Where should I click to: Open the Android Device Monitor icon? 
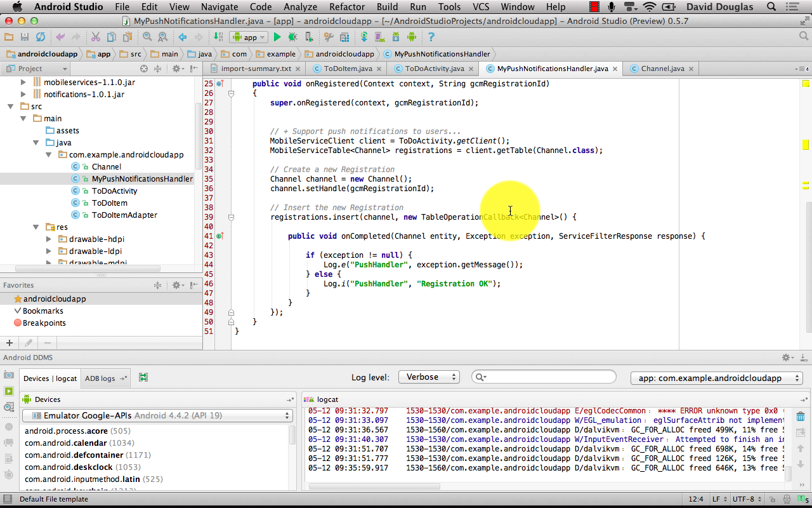click(411, 37)
